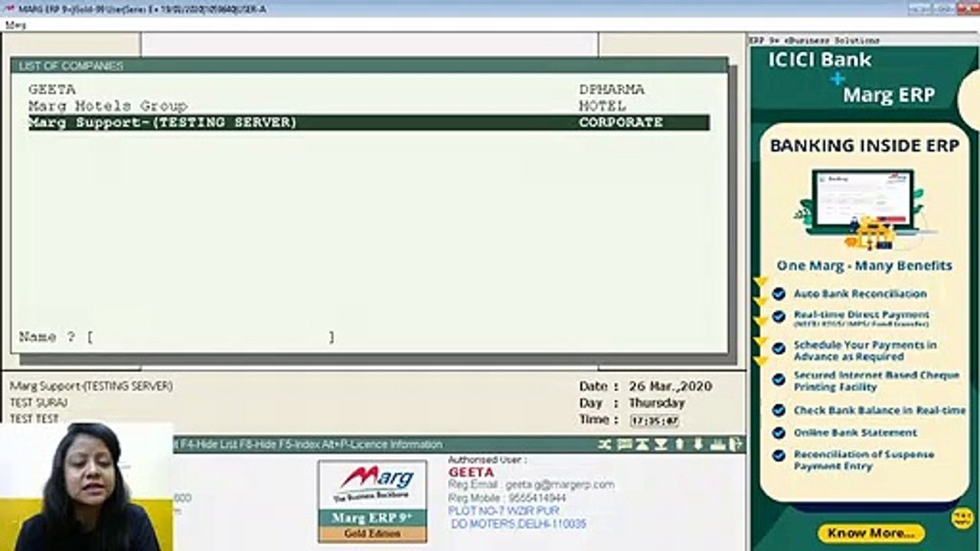Click the message bubble toolbar icon
Screen dimensions: 980x551
(624, 445)
